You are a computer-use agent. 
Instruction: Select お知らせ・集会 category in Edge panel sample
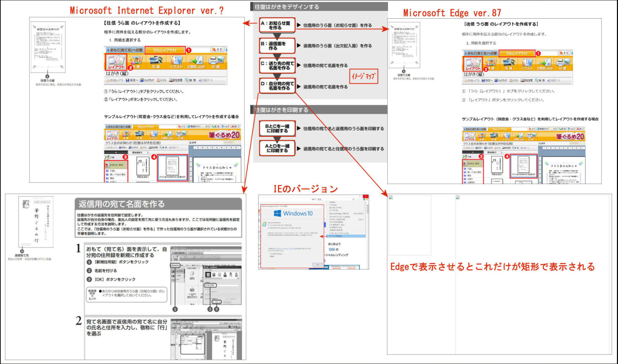[x=473, y=164]
